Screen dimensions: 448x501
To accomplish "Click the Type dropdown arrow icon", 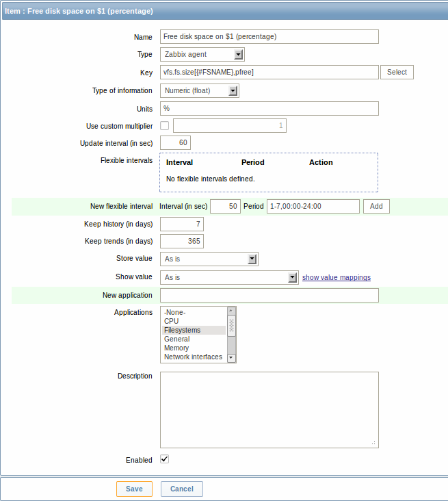I will point(238,55).
